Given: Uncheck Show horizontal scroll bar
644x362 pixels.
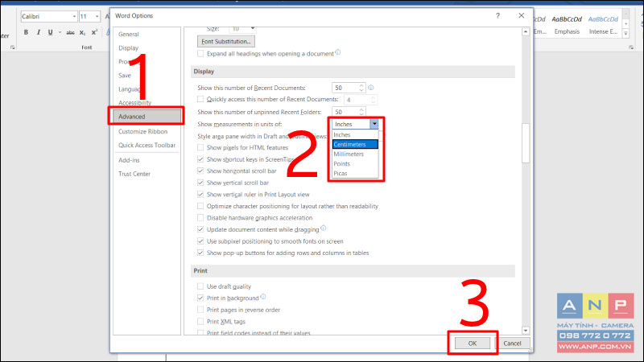Looking at the screenshot, I should (200, 171).
